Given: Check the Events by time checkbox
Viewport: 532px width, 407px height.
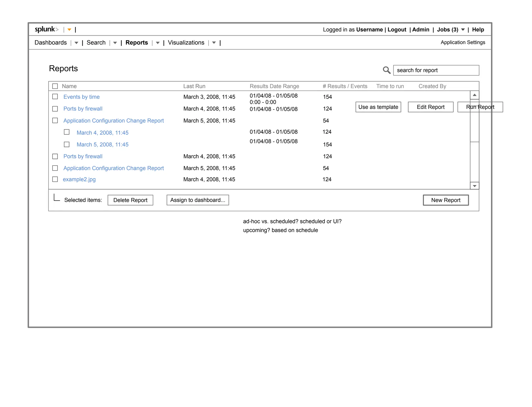Looking at the screenshot, I should (x=55, y=97).
